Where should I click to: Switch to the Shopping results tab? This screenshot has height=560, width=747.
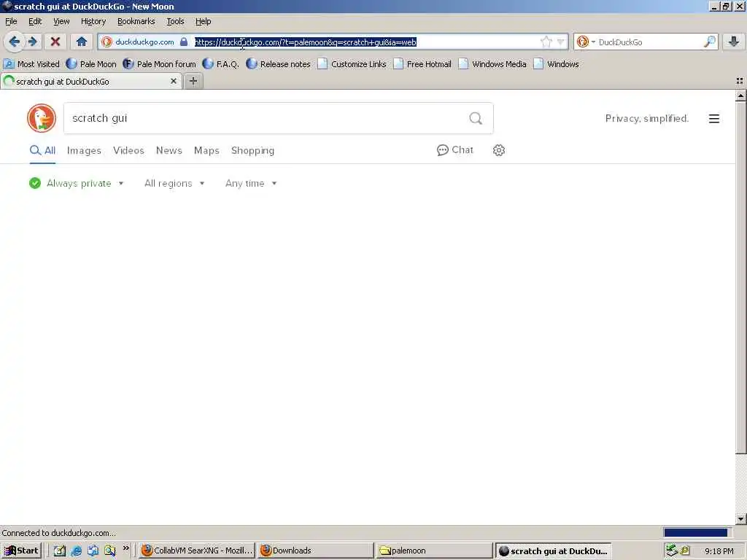(252, 150)
